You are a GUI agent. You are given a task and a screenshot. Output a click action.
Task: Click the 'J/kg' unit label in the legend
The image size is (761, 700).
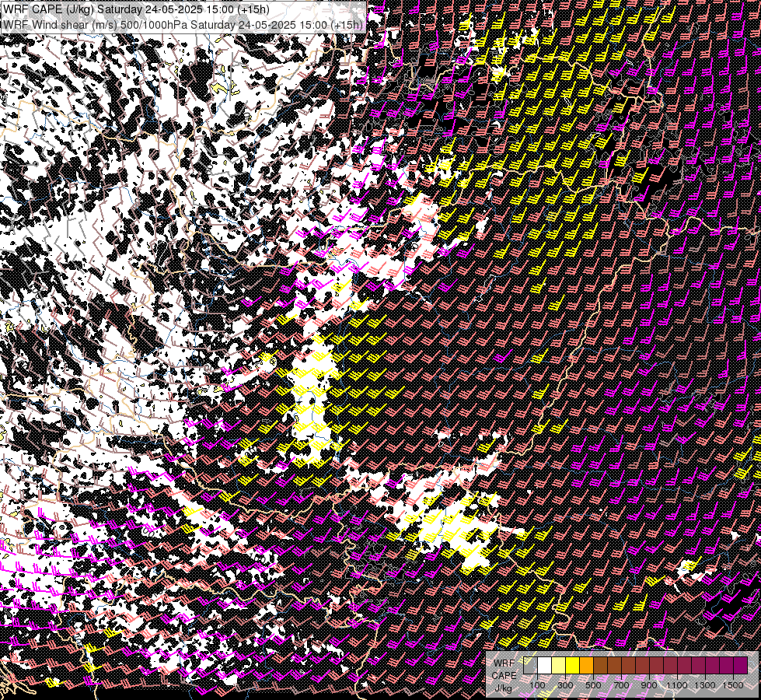point(504,688)
